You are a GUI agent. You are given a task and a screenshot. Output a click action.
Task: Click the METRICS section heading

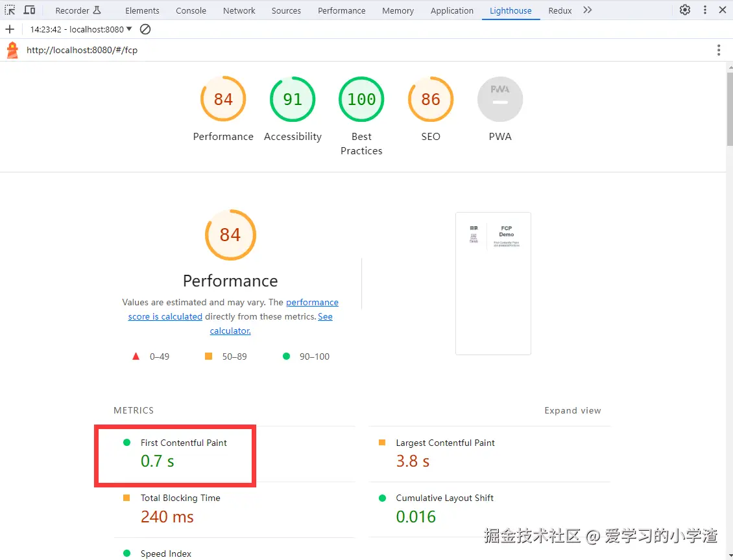coord(134,410)
